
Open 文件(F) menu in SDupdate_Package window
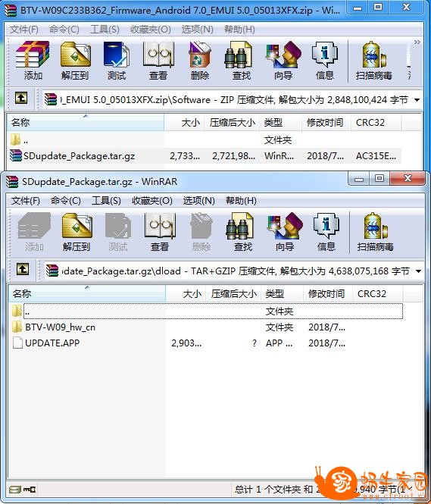26,201
